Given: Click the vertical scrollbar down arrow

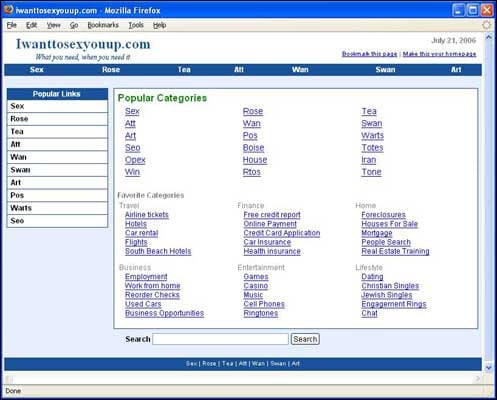Looking at the screenshot, I should pos(489,368).
